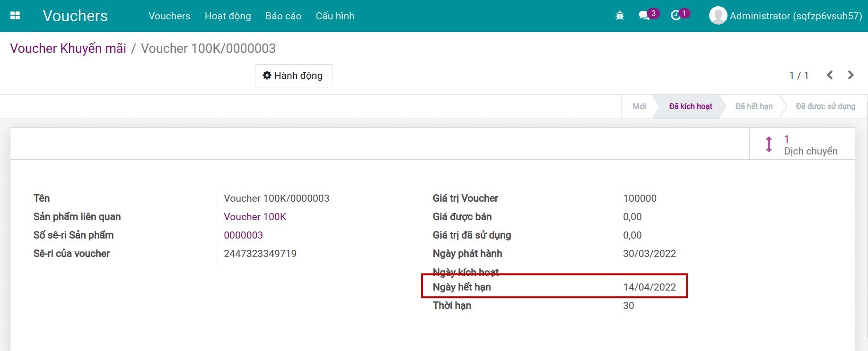Click the debug bug icon

[x=620, y=16]
